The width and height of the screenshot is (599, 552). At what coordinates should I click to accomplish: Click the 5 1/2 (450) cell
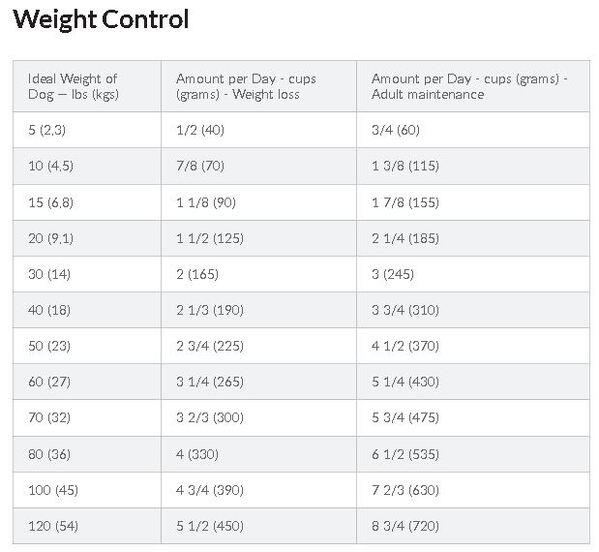[x=259, y=526]
